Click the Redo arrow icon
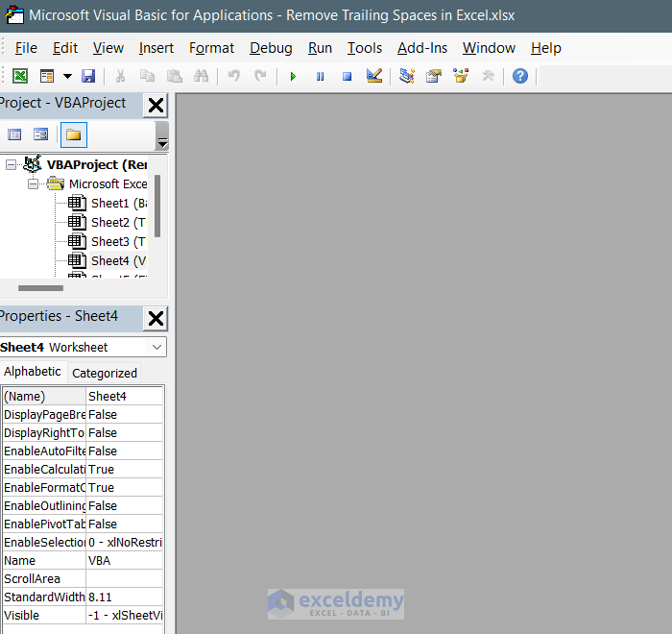 (x=260, y=76)
